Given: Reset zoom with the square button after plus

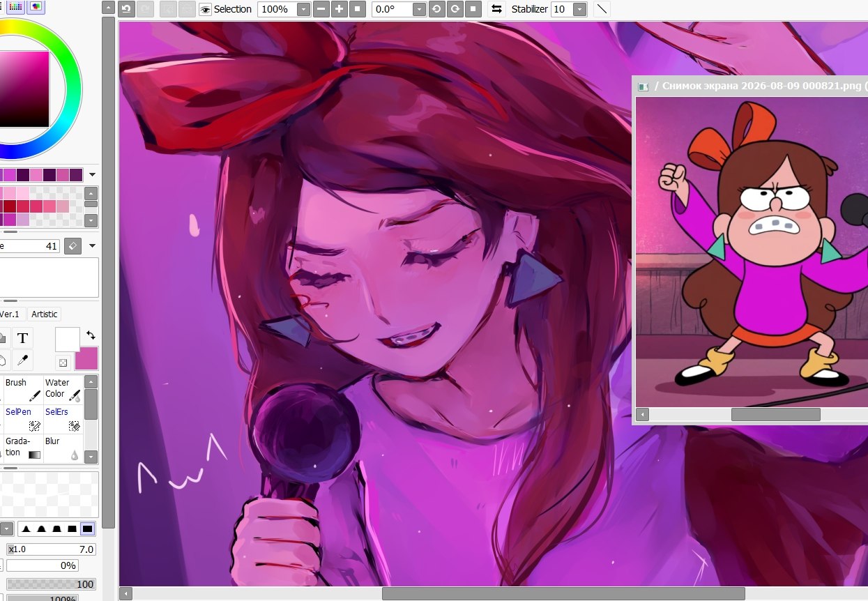Looking at the screenshot, I should pos(357,9).
